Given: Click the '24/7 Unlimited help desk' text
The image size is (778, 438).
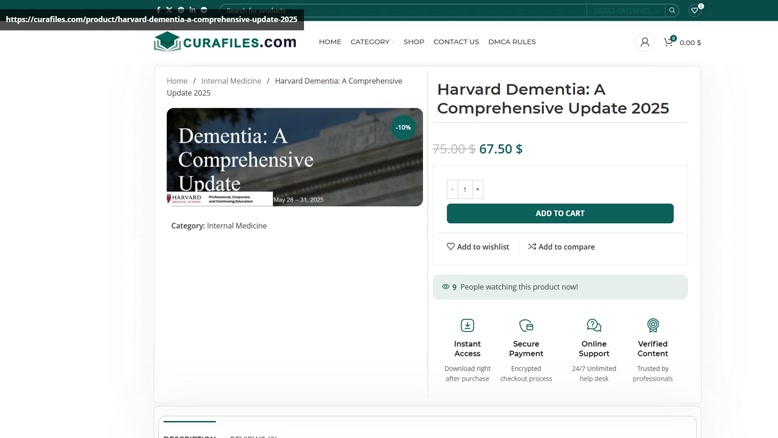Looking at the screenshot, I should [594, 374].
